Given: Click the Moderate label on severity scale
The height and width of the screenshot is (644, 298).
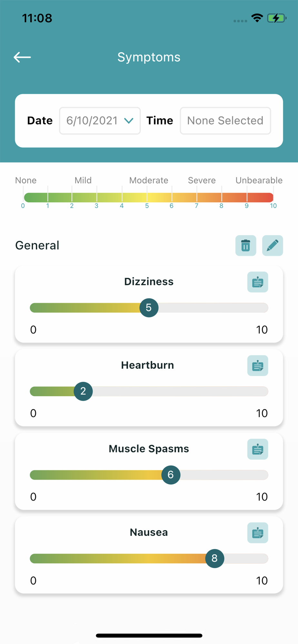Looking at the screenshot, I should [x=149, y=180].
